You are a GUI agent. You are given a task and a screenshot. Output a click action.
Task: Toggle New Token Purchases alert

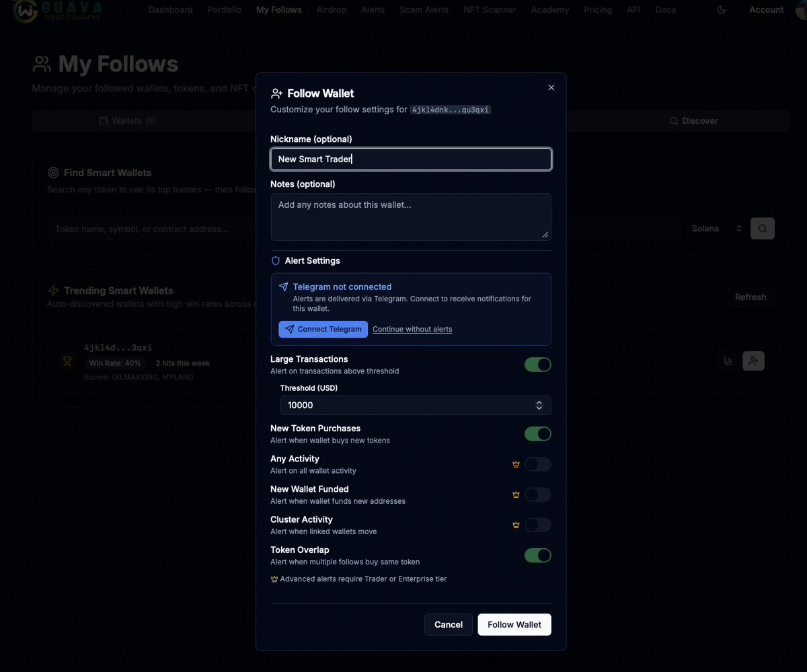[538, 434]
